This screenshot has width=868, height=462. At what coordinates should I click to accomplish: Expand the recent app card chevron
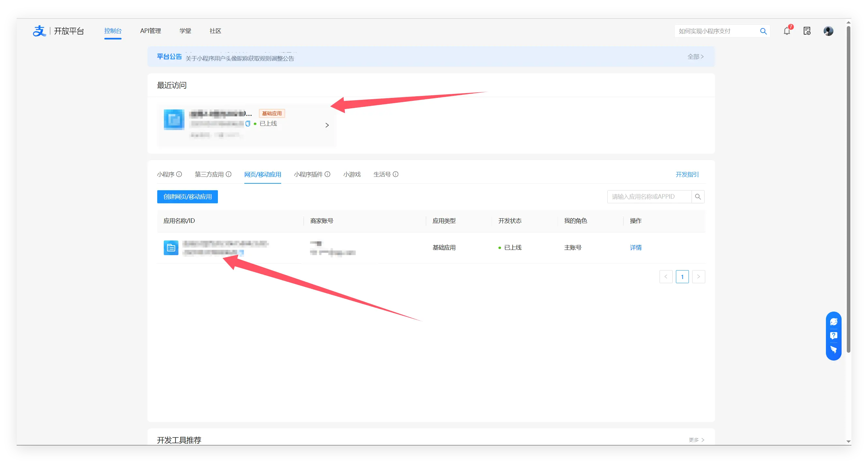(327, 125)
